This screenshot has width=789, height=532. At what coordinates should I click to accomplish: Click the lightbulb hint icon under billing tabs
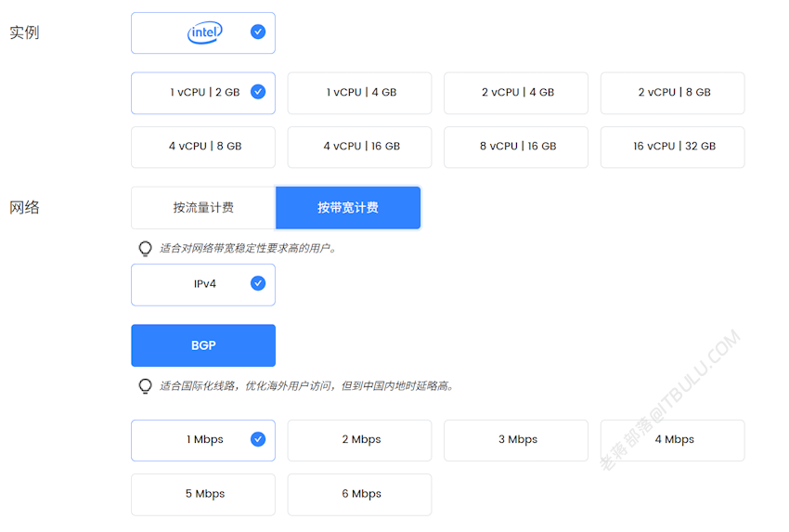coord(145,249)
